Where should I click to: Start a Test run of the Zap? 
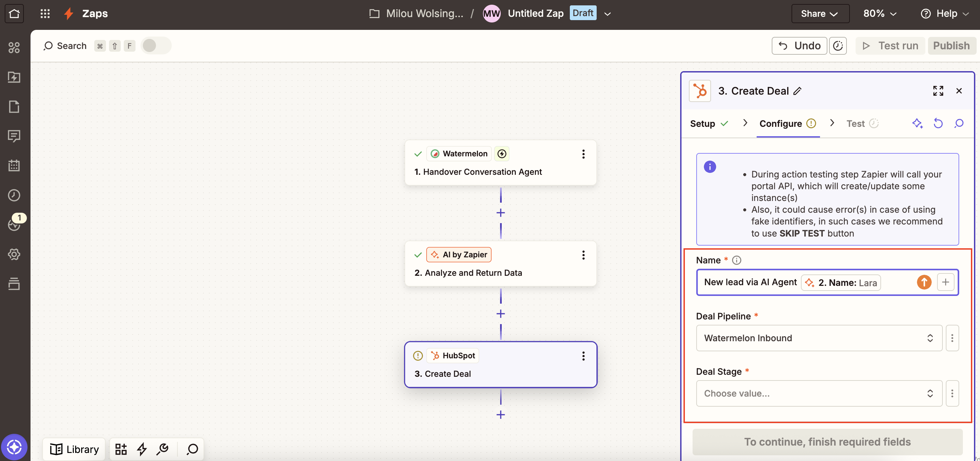(x=890, y=45)
